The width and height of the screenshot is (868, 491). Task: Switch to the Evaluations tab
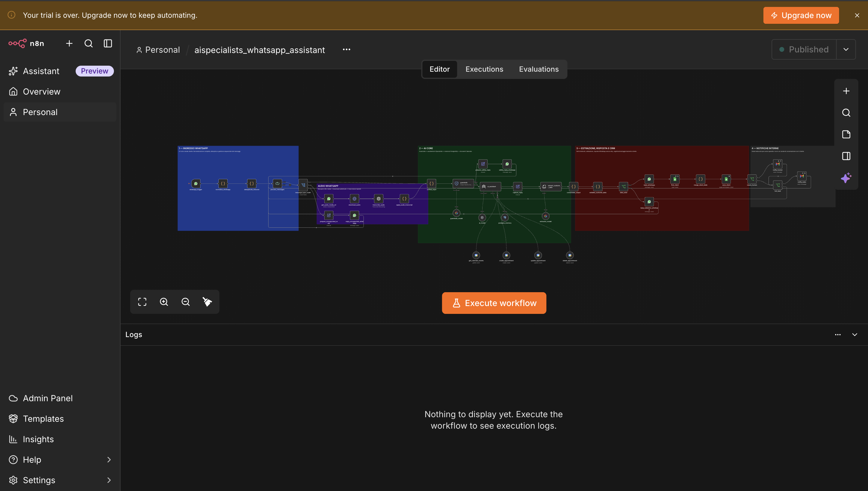[539, 69]
